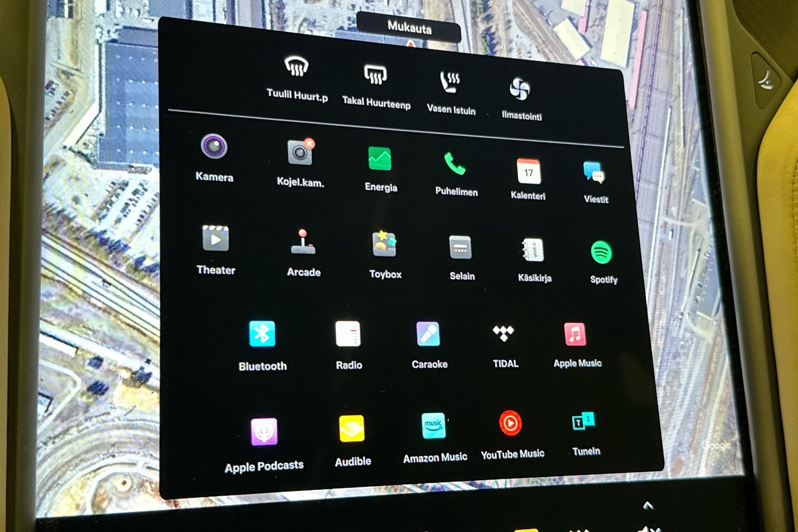The image size is (798, 532).
Task: Launch Spotify
Action: tap(602, 263)
